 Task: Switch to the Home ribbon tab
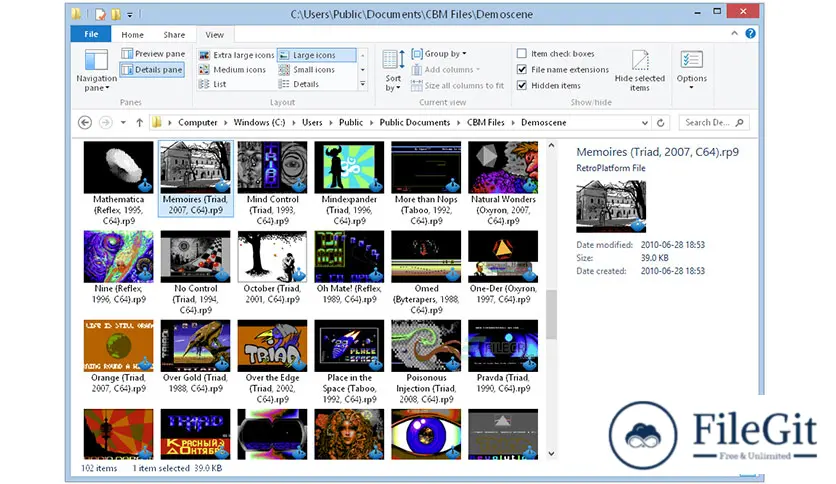pyautogui.click(x=132, y=35)
